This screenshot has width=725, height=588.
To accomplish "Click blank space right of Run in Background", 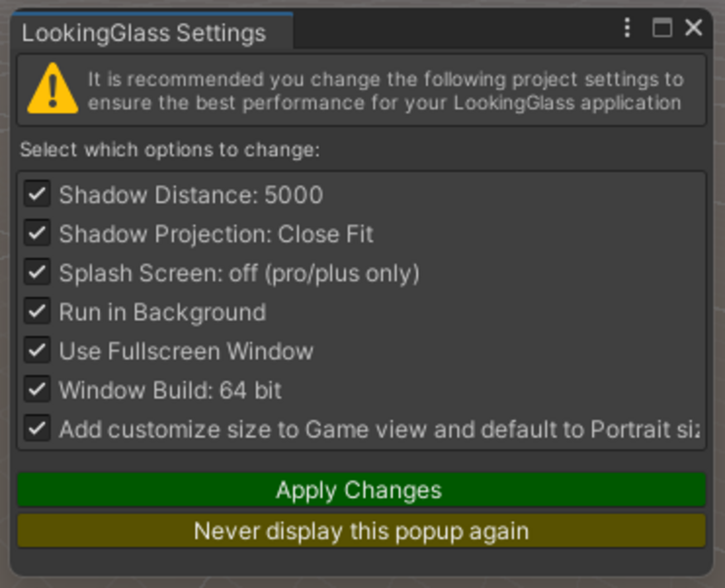I will click(x=474, y=312).
